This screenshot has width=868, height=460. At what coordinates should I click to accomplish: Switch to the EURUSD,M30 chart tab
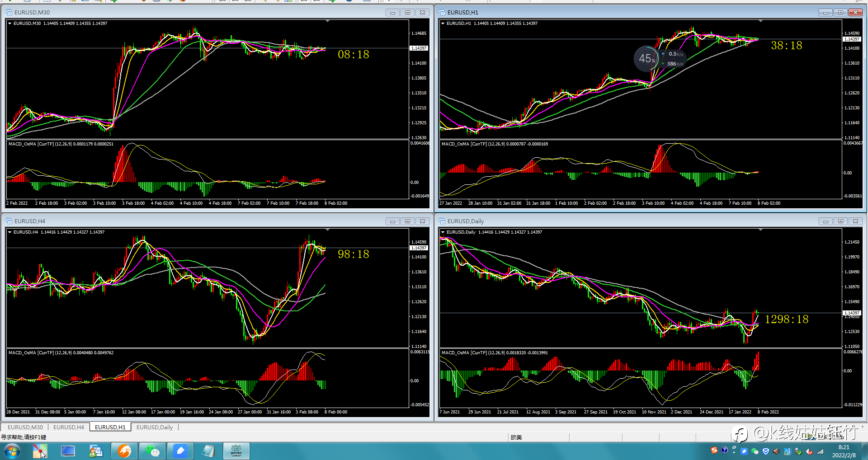pyautogui.click(x=25, y=427)
